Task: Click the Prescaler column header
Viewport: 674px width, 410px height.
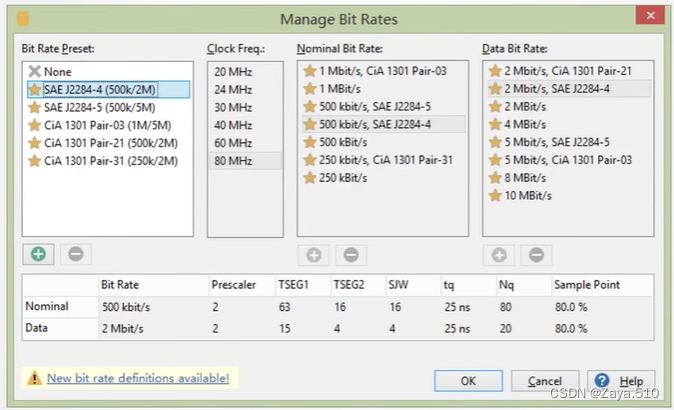Action: pos(242,285)
